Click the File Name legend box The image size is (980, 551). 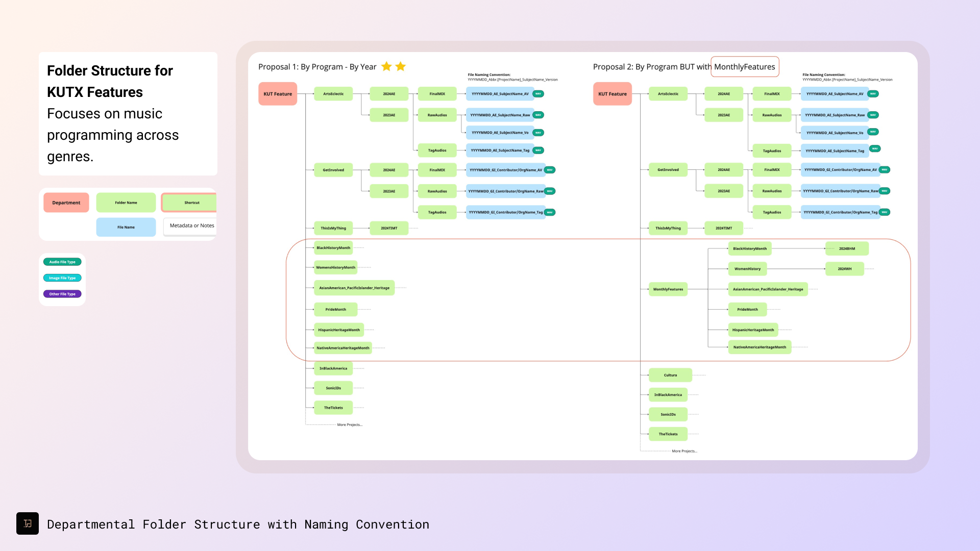click(x=126, y=227)
